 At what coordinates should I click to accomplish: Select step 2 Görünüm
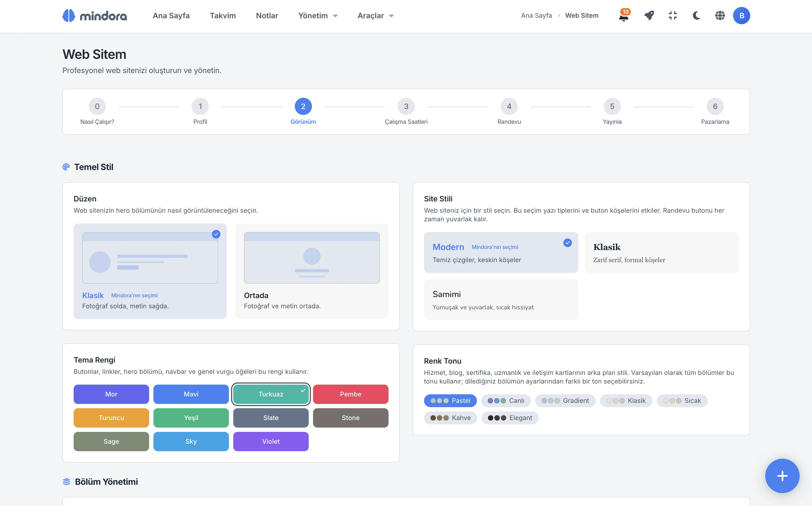(x=303, y=112)
